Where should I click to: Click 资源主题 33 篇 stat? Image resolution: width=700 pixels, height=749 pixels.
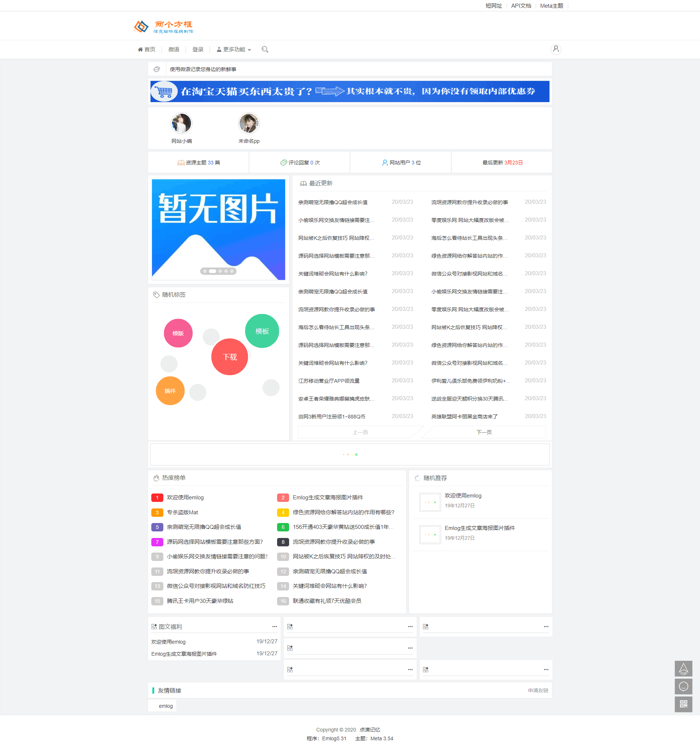(x=199, y=163)
